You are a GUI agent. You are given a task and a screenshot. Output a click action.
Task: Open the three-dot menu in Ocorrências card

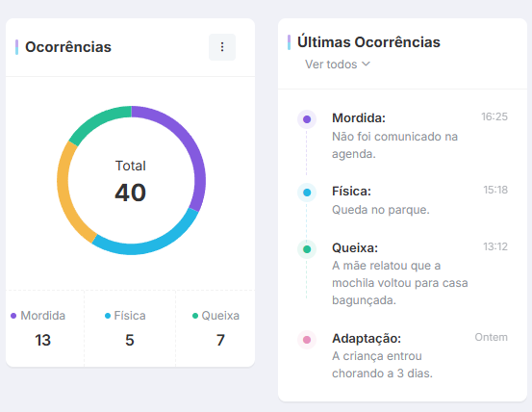tap(222, 47)
